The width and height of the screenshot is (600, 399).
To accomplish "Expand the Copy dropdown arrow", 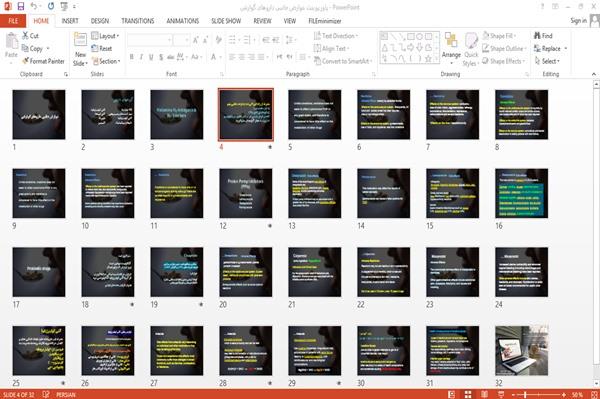I will point(48,49).
